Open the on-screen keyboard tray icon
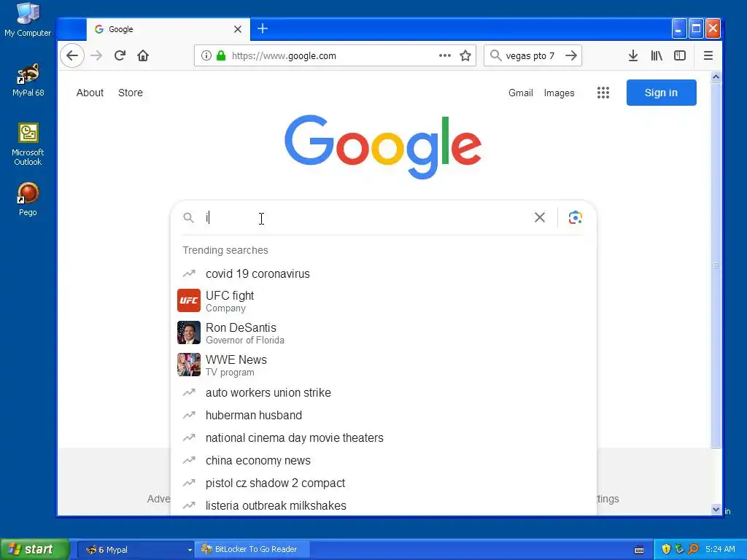Viewport: 747px width, 560px height. [639, 550]
